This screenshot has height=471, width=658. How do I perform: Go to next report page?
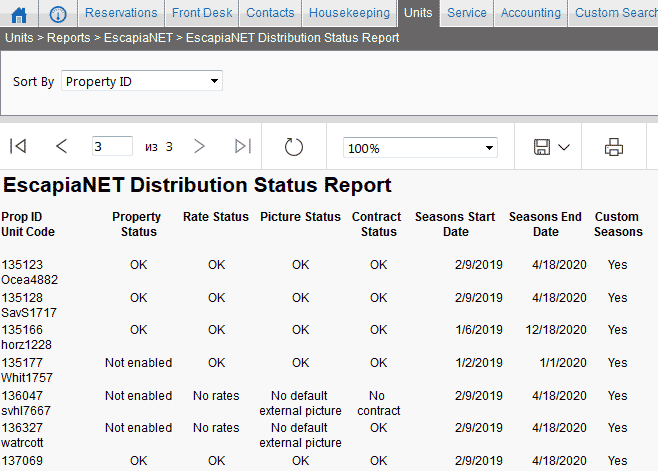tap(199, 146)
